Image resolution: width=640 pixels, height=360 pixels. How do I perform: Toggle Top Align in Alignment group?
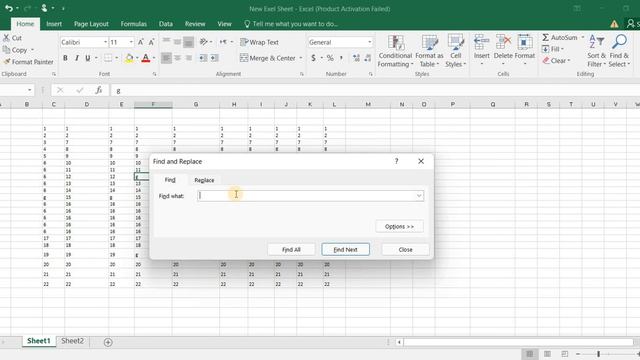click(x=166, y=42)
